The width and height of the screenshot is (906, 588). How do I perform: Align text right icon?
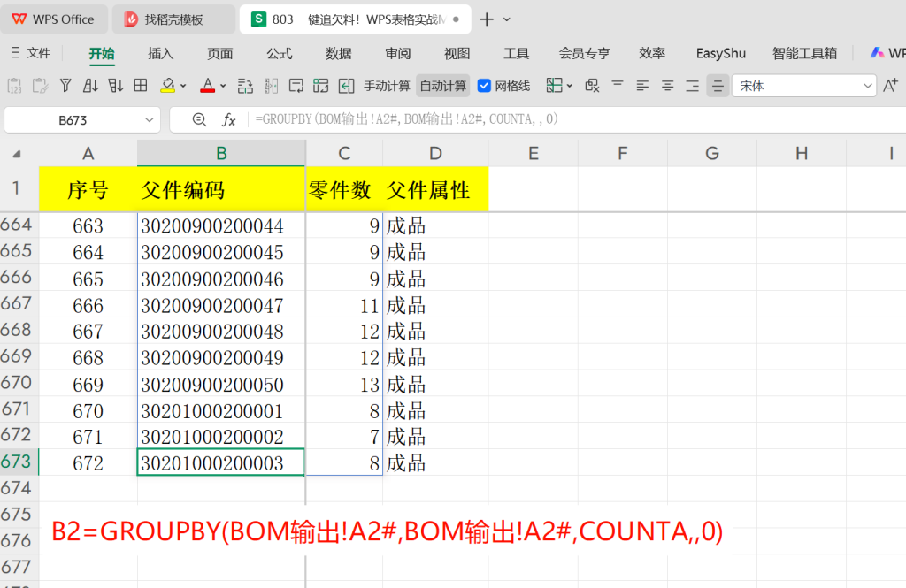click(x=692, y=86)
